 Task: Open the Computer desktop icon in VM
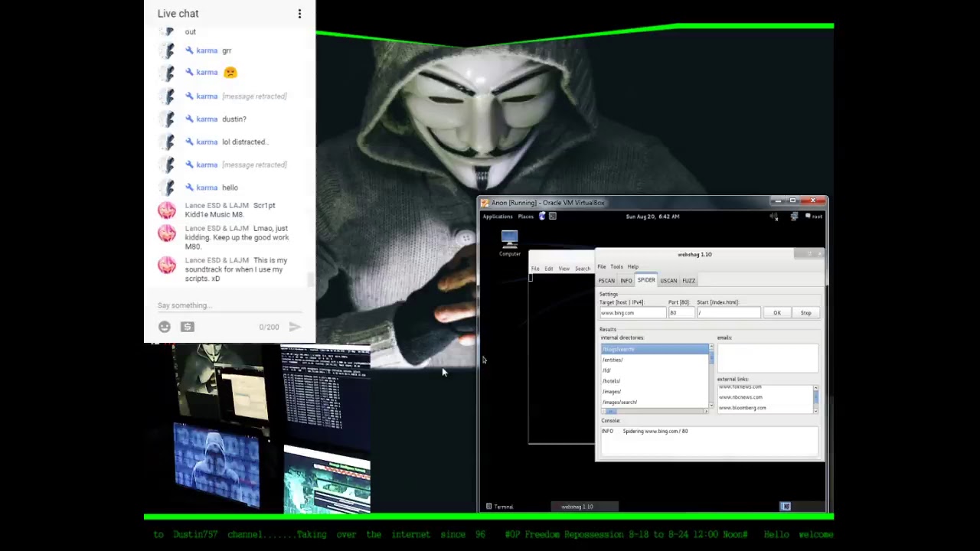509,243
